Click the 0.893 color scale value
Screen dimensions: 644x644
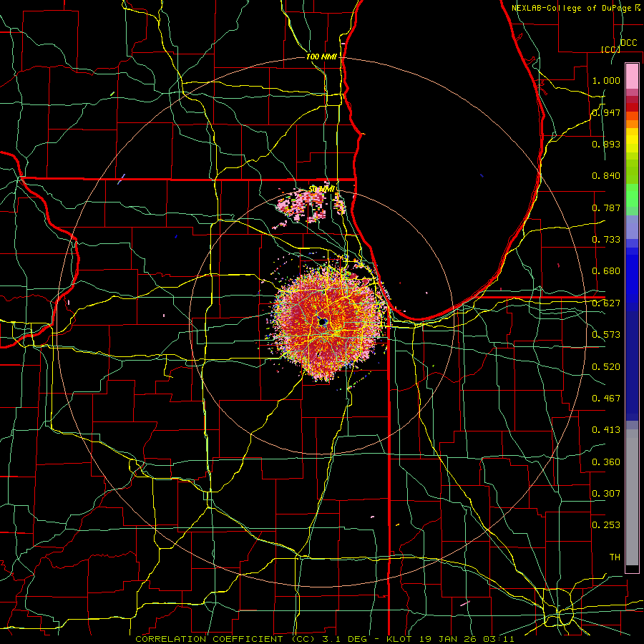click(x=606, y=144)
